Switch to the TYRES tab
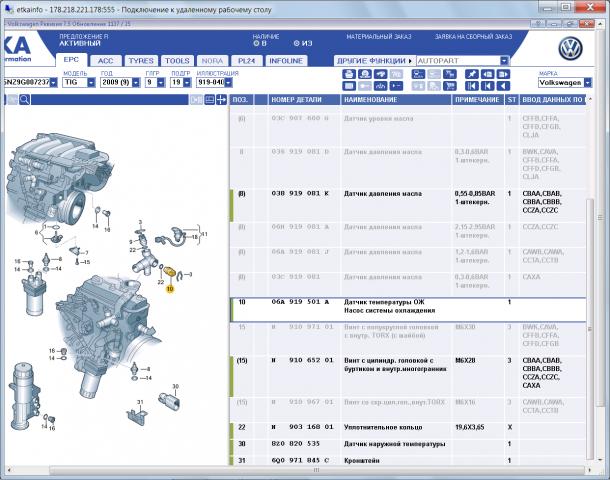The image size is (610, 480). point(141,61)
